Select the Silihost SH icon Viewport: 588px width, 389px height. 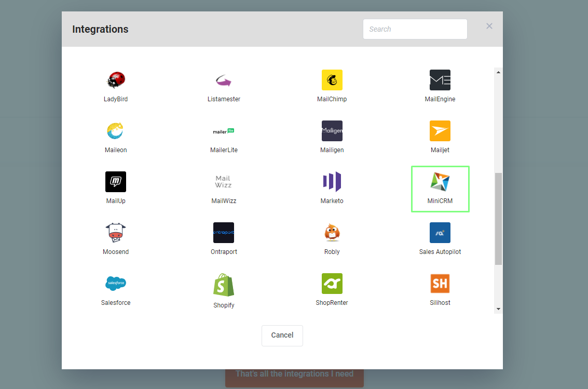pos(440,284)
